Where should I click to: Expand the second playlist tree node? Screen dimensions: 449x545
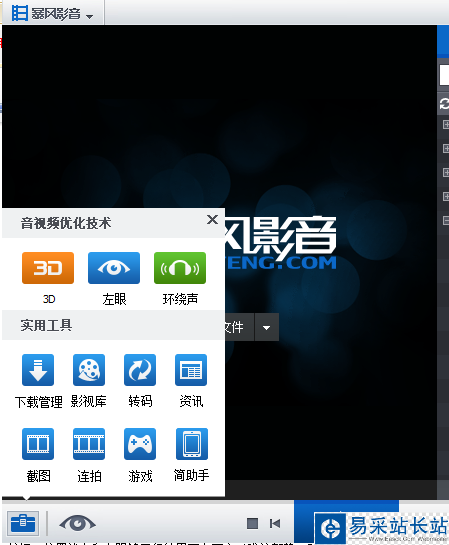(446, 148)
